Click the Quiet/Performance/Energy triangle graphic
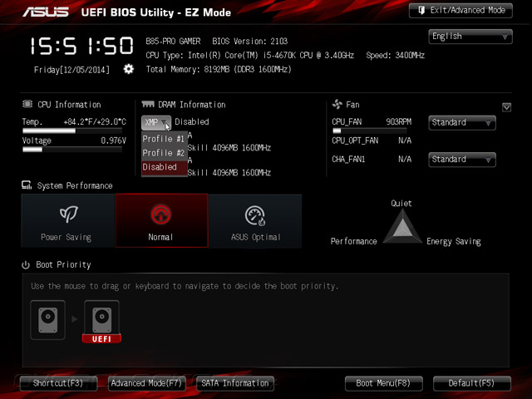The image size is (532, 399). pyautogui.click(x=402, y=227)
